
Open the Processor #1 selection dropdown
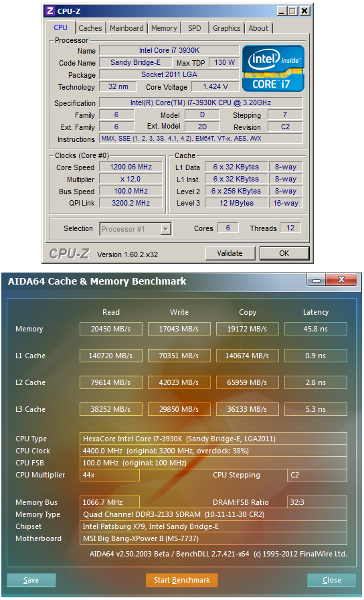pos(135,229)
